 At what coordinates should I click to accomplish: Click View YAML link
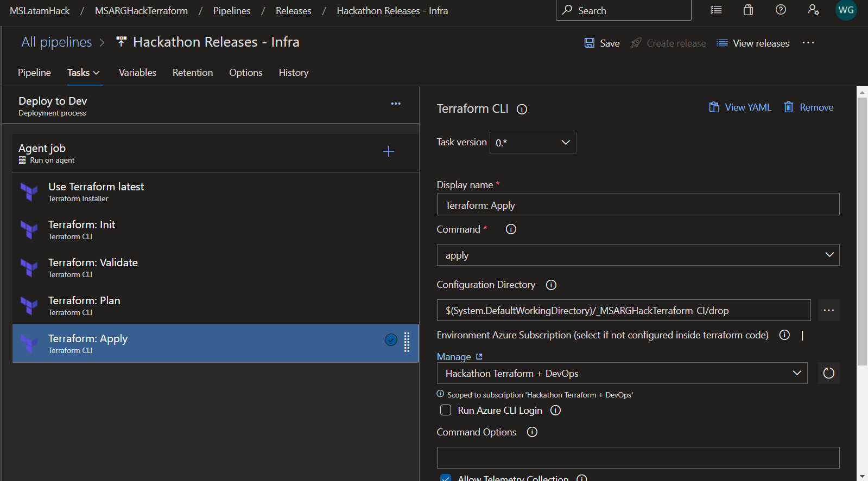coord(740,107)
